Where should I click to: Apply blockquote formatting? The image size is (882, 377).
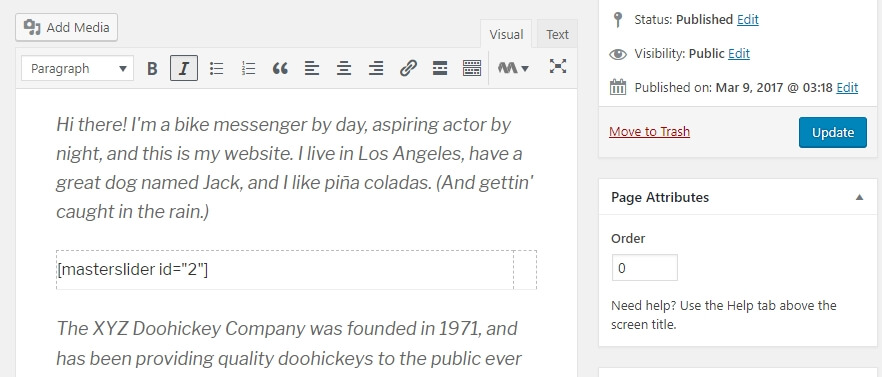(280, 68)
